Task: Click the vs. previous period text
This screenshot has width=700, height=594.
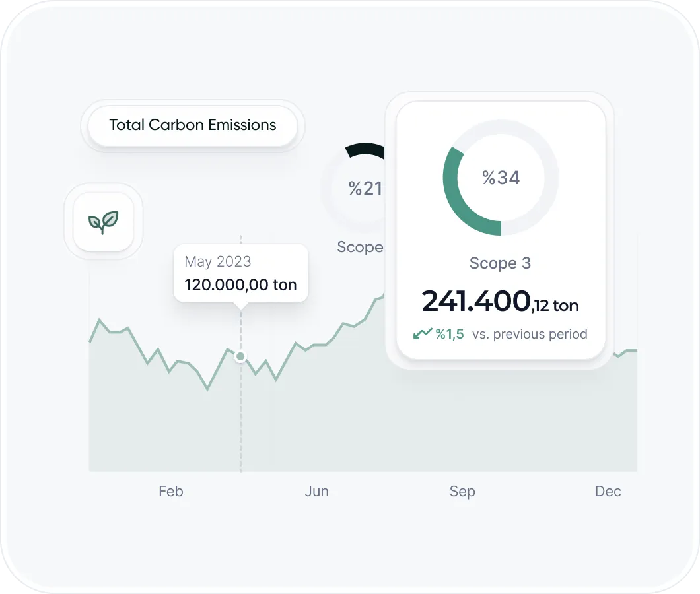Action: [530, 334]
